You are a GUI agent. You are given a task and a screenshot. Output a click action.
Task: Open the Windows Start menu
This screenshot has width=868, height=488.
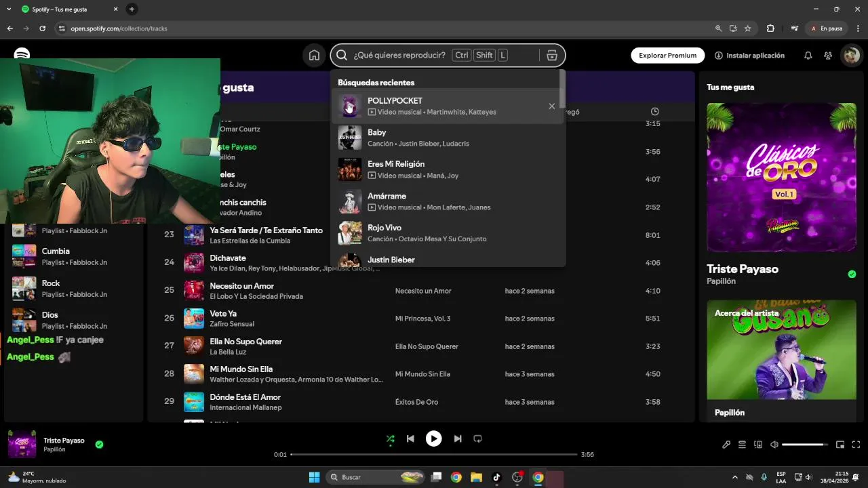(x=314, y=477)
